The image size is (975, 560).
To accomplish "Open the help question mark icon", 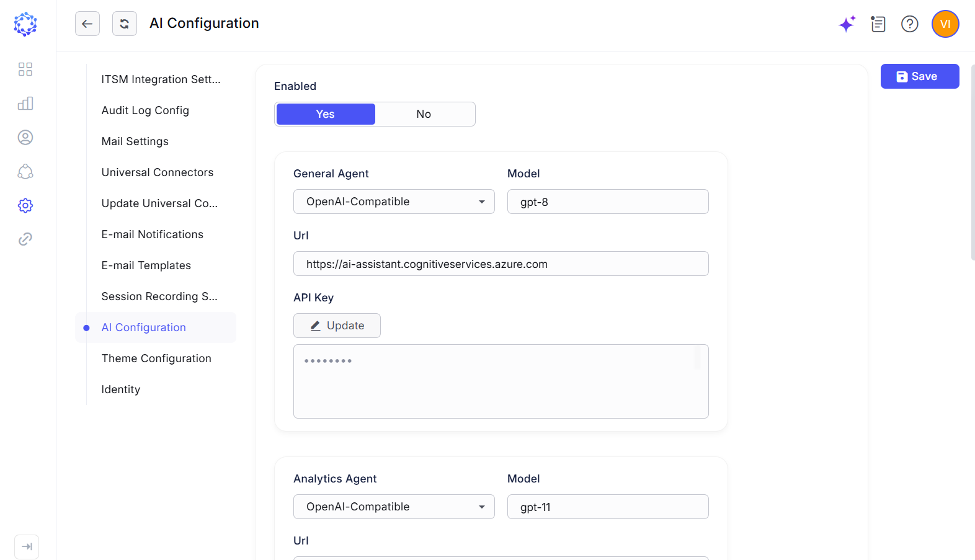I will [x=910, y=24].
